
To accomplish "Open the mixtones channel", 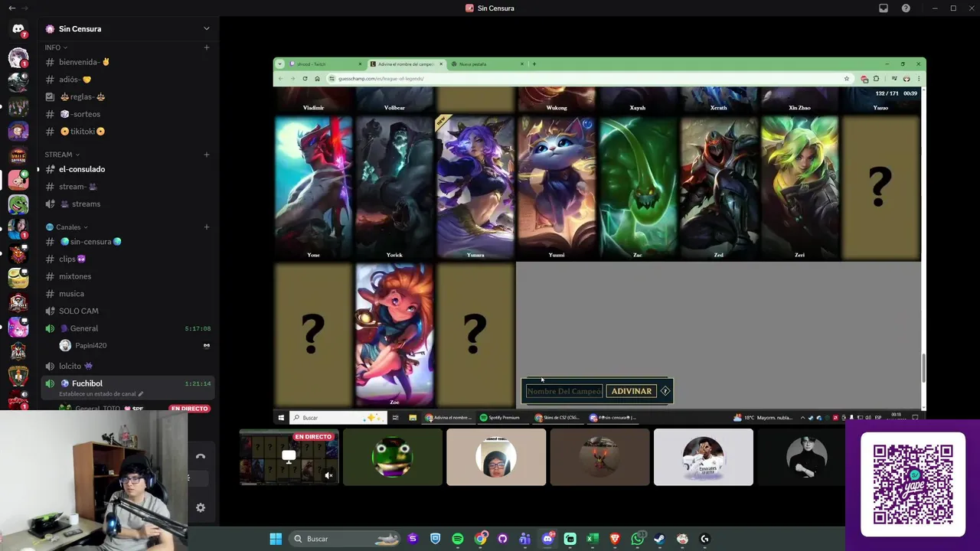I will (x=126, y=276).
